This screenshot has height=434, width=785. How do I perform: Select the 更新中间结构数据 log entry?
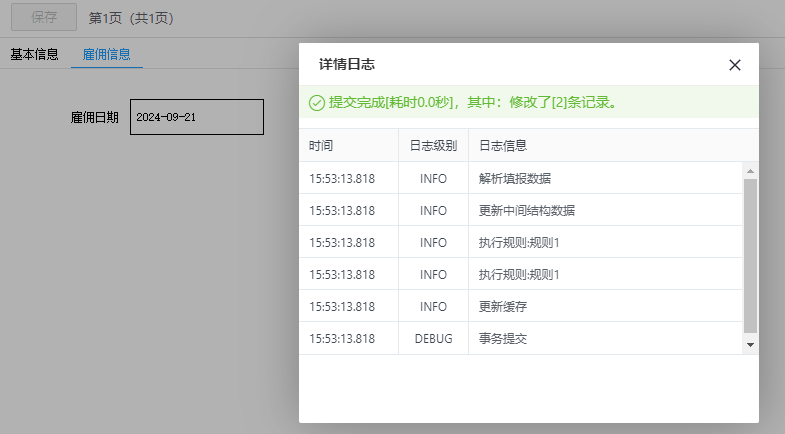coord(527,210)
